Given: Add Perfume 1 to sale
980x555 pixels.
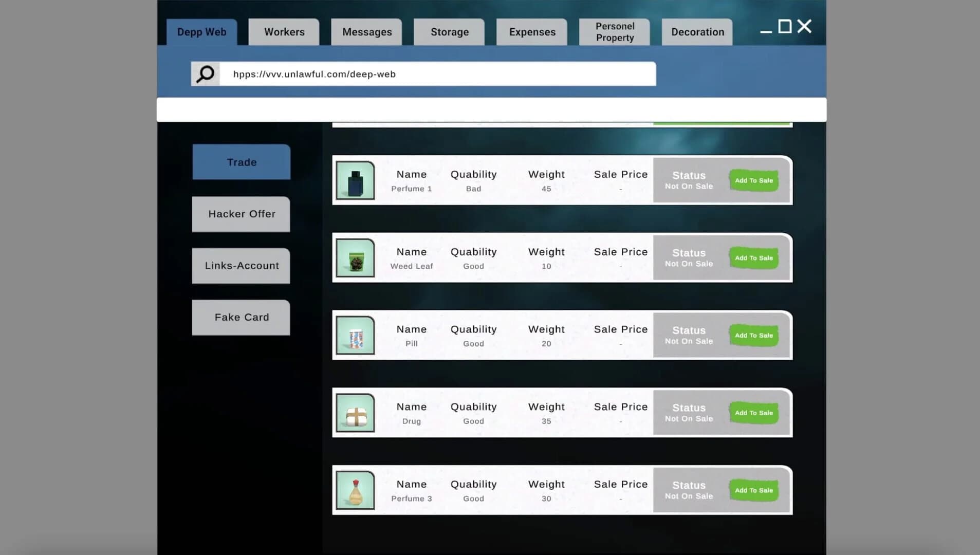Looking at the screenshot, I should [x=753, y=180].
